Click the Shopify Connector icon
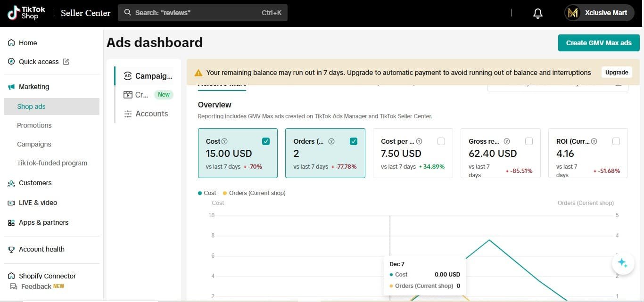Screen dimensions: 644x302 click(11, 276)
